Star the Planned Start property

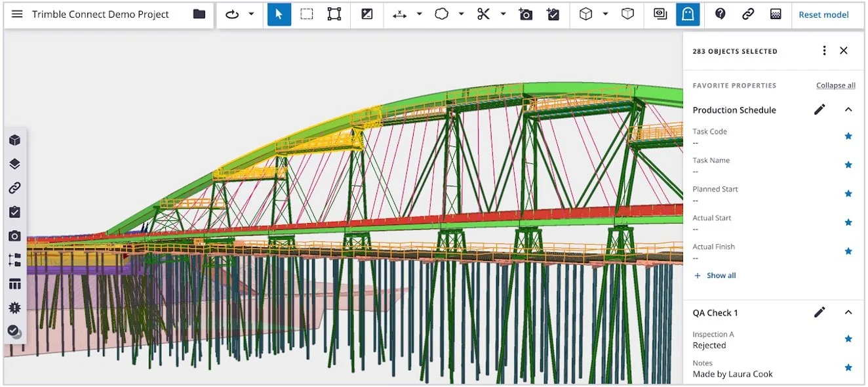pos(848,193)
